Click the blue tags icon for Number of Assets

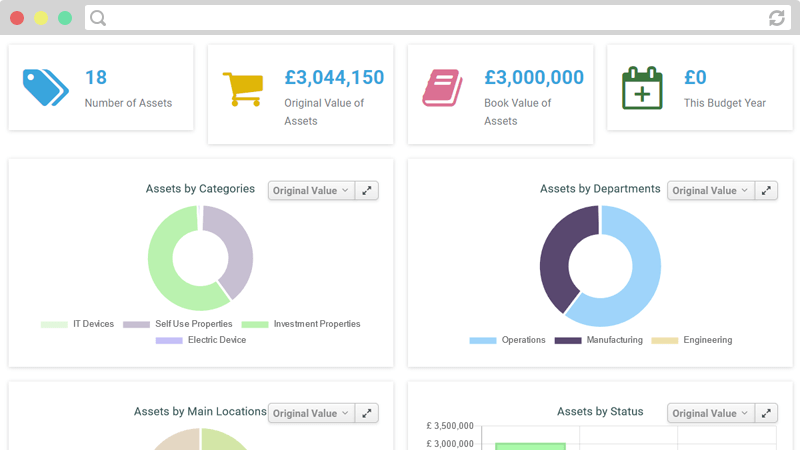click(x=46, y=88)
